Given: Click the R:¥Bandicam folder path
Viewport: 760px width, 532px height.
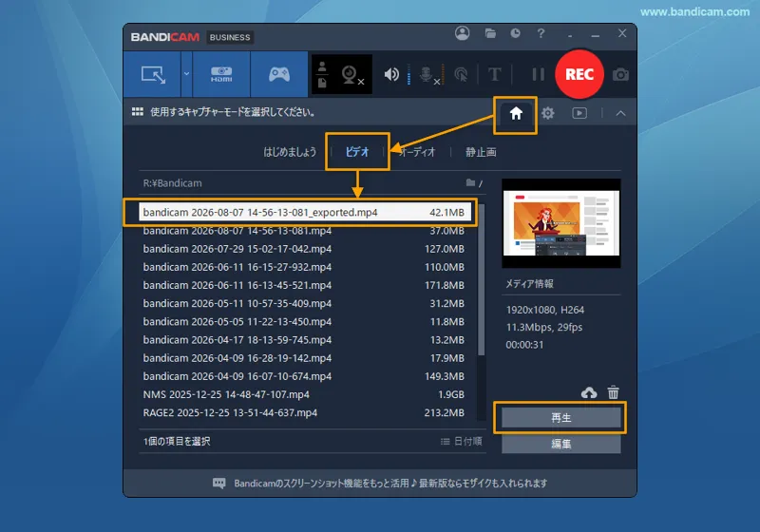Looking at the screenshot, I should pos(172,183).
